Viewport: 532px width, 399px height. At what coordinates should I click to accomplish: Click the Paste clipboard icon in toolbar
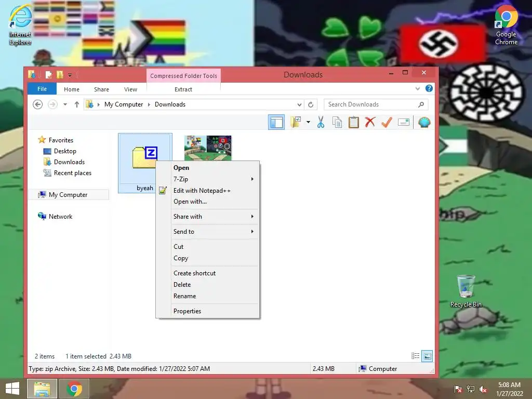click(x=353, y=122)
